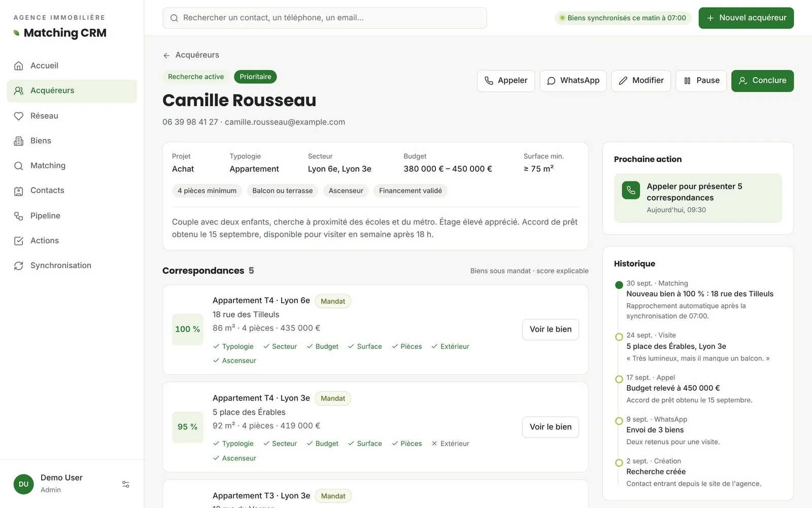The height and width of the screenshot is (508, 812).
Task: Click the green phone icon in Prochaine action
Action: click(x=631, y=190)
